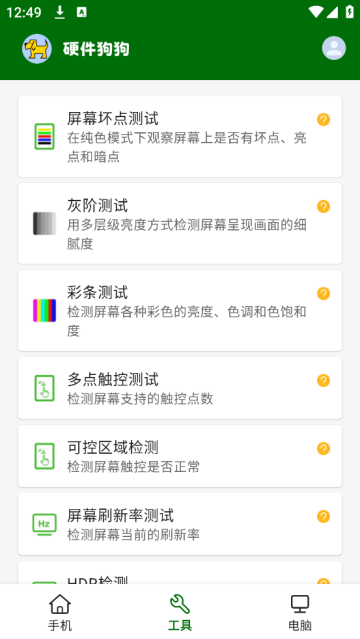Tap the yellow dog app logo

point(37,48)
